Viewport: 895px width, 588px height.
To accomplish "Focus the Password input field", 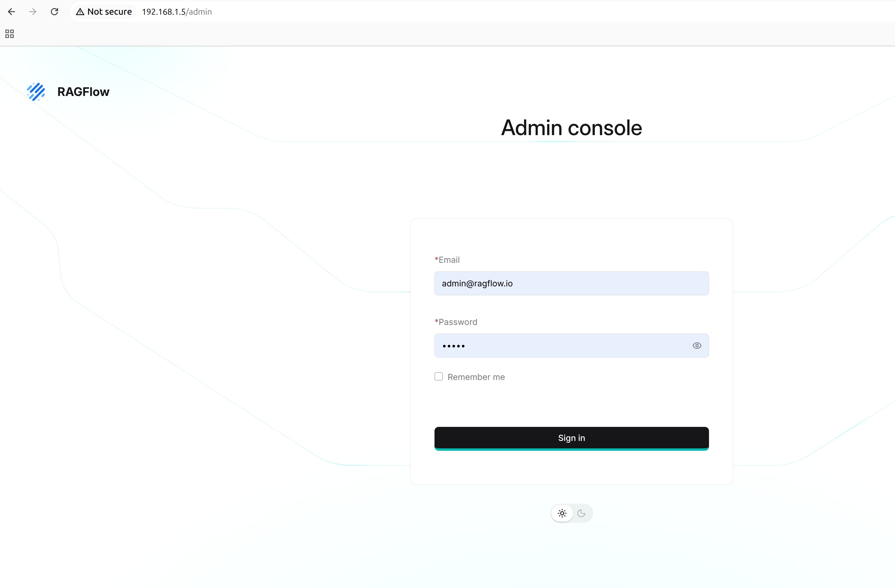I will [571, 346].
